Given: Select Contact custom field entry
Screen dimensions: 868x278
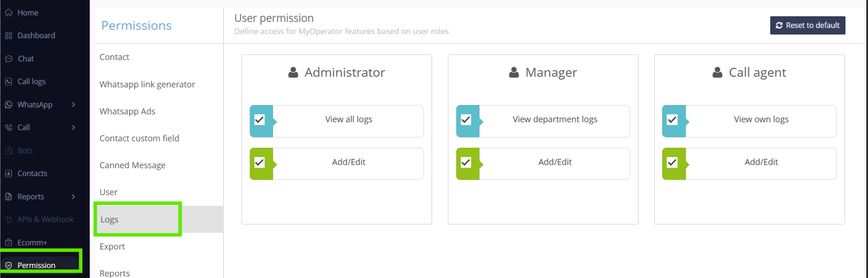Looking at the screenshot, I should [139, 138].
